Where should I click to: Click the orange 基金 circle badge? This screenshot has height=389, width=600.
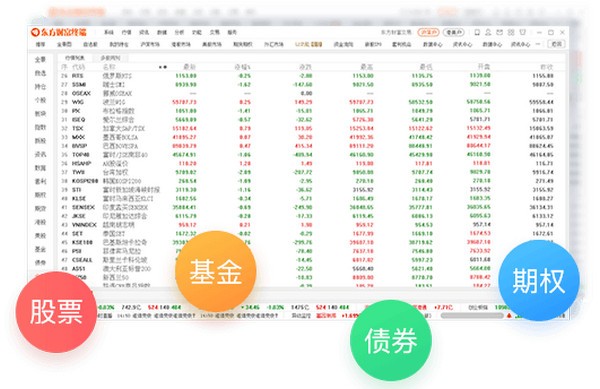point(216,271)
